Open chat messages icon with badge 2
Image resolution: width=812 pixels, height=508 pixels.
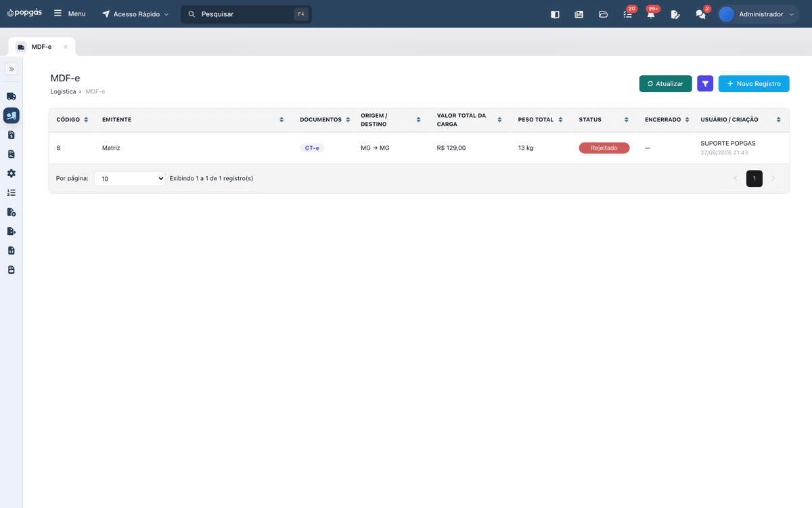coord(701,14)
